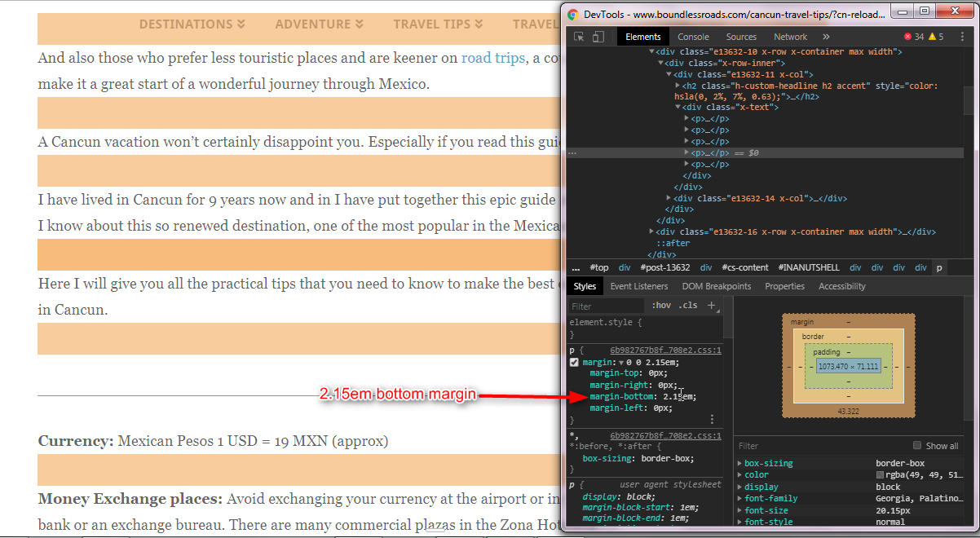The image size is (980, 538).
Task: Open the TRAVEL TIPS dropdown in page menu
Action: tap(439, 24)
